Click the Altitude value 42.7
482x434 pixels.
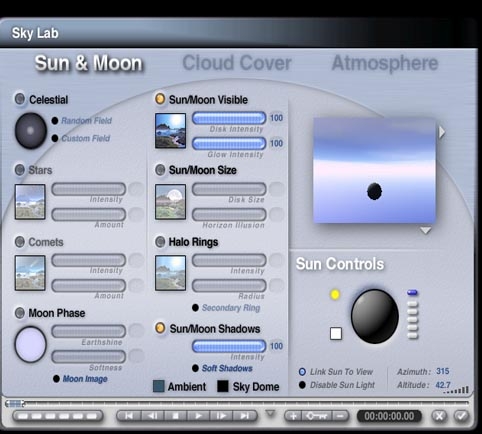tap(443, 385)
